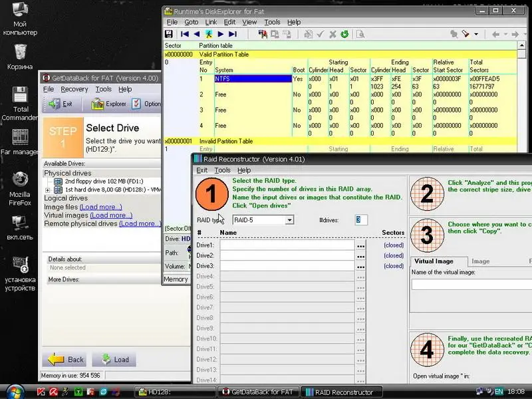Click the green refresh icon in DiskExplorer
The image size is (532, 399).
344,34
